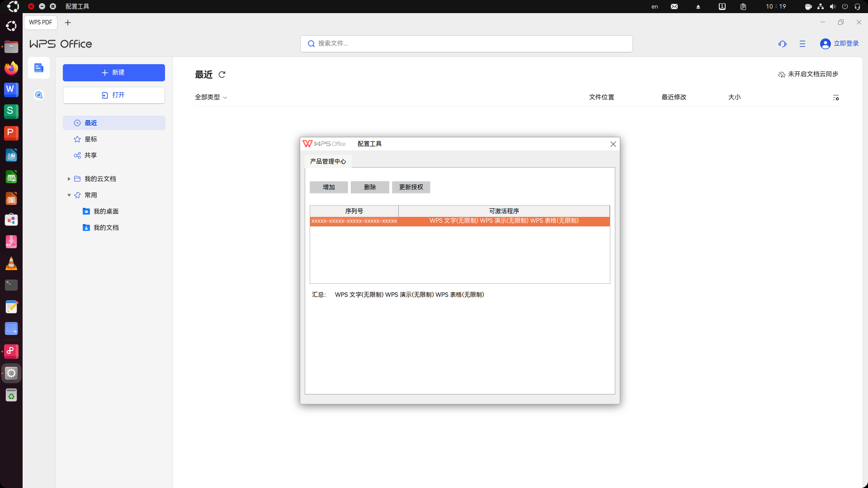868x488 pixels.
Task: Click the Open (打开) button
Action: click(x=114, y=95)
